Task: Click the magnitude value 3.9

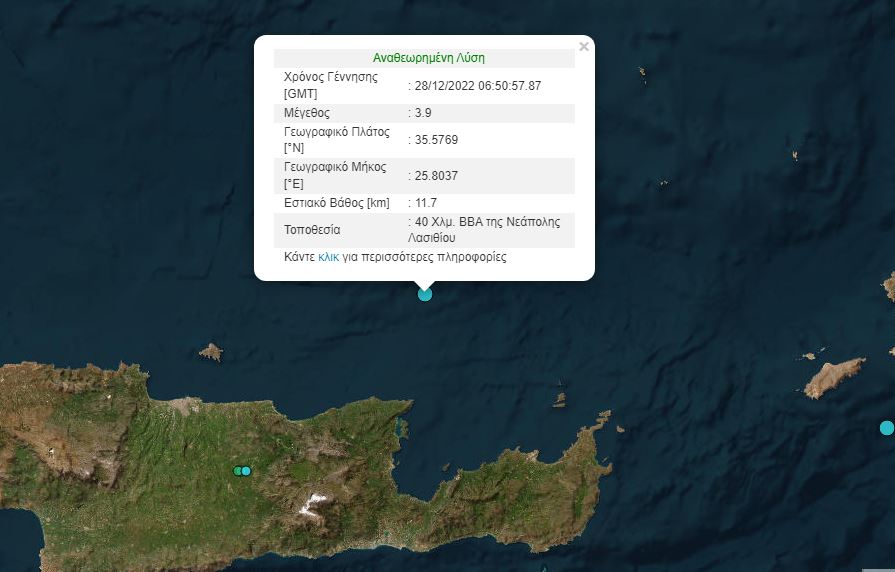Action: (423, 113)
